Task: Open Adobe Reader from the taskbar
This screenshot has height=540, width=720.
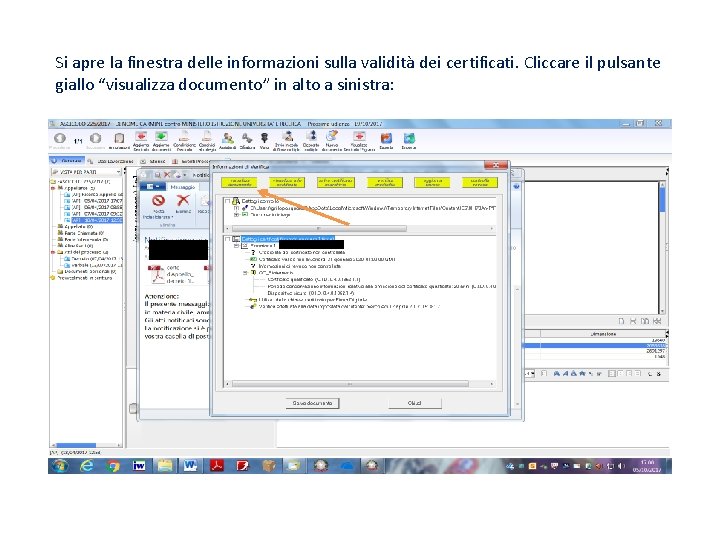Action: (x=216, y=466)
